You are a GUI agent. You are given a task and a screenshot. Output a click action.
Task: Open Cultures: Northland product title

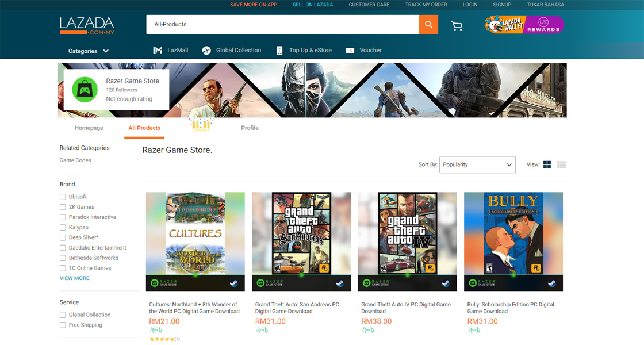194,308
